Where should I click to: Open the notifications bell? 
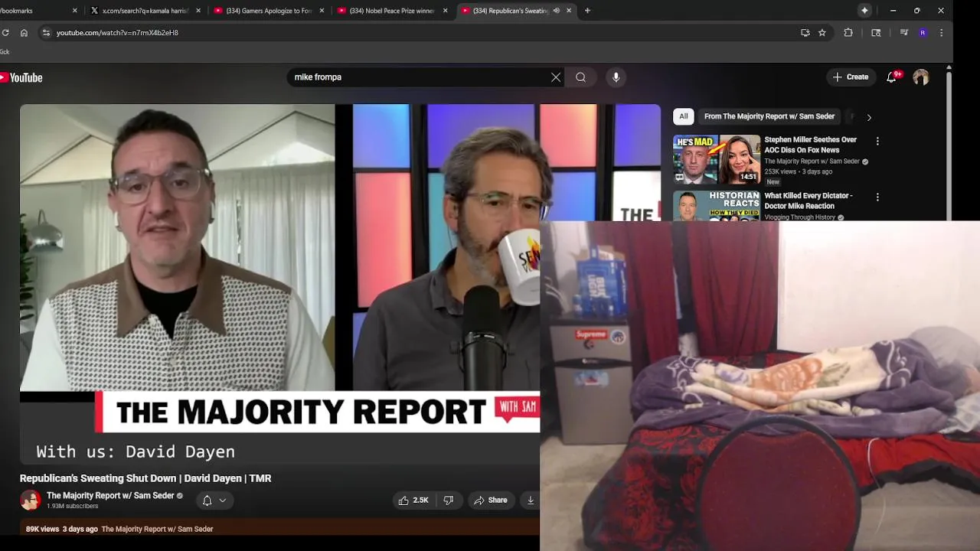pyautogui.click(x=892, y=77)
